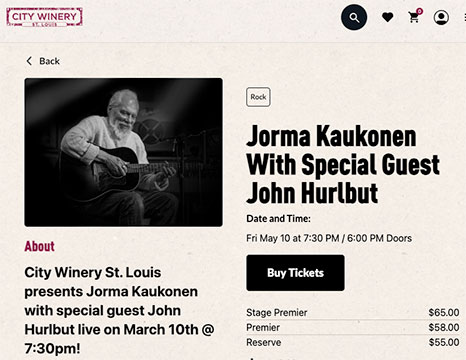Image resolution: width=466 pixels, height=360 pixels.
Task: Click the cart item count badge
Action: pyautogui.click(x=419, y=11)
